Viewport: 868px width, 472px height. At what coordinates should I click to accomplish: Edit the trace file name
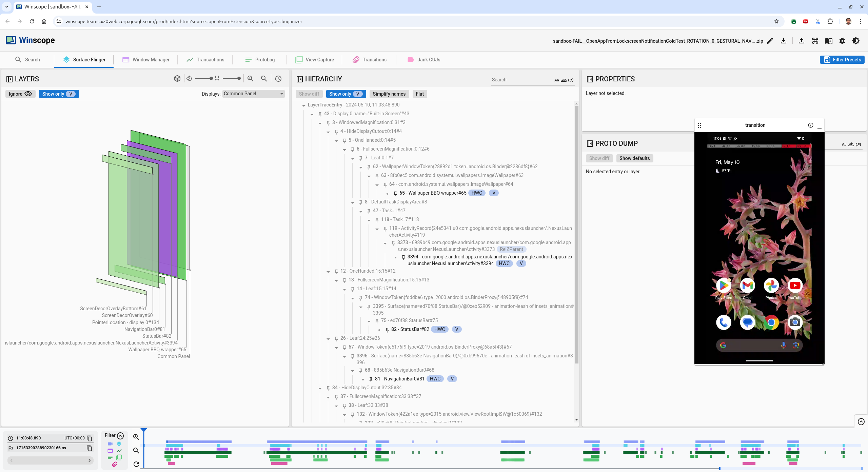(770, 41)
